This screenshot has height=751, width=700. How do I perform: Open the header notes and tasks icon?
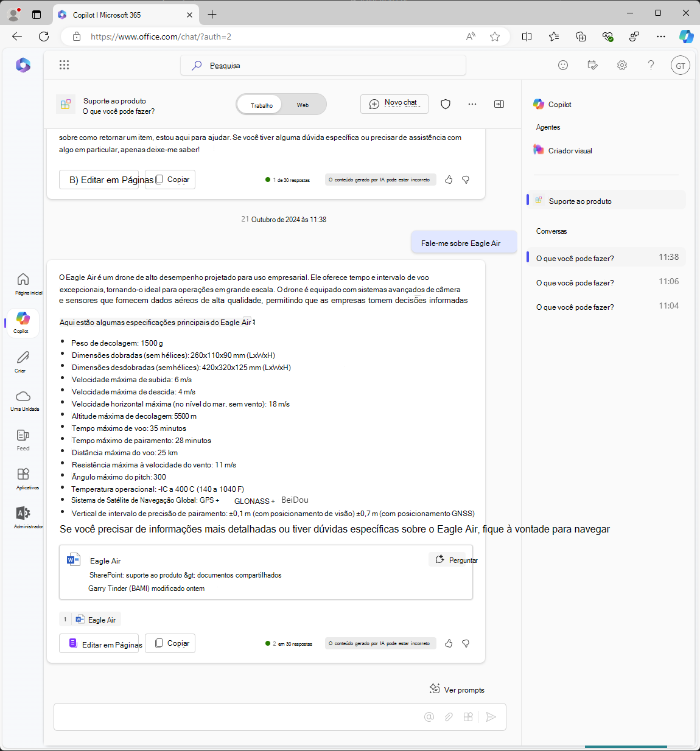592,65
